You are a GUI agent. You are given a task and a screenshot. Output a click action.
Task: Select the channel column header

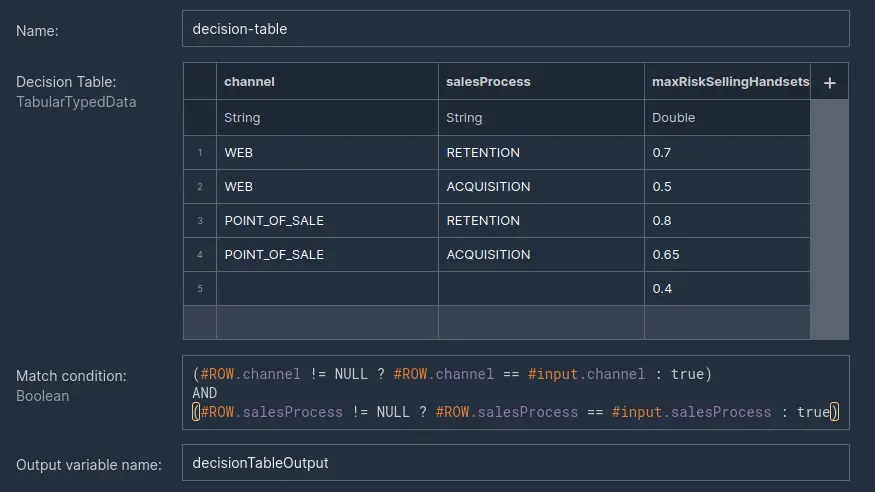[x=327, y=81]
